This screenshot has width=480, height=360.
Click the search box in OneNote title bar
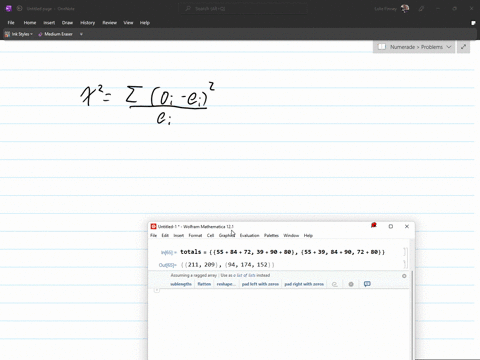coord(243,9)
